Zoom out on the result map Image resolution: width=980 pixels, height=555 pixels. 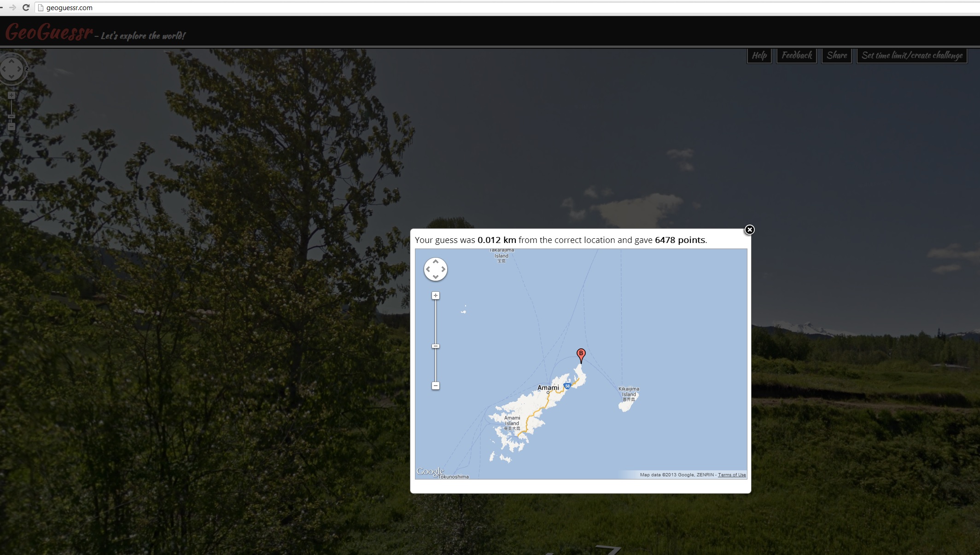435,386
